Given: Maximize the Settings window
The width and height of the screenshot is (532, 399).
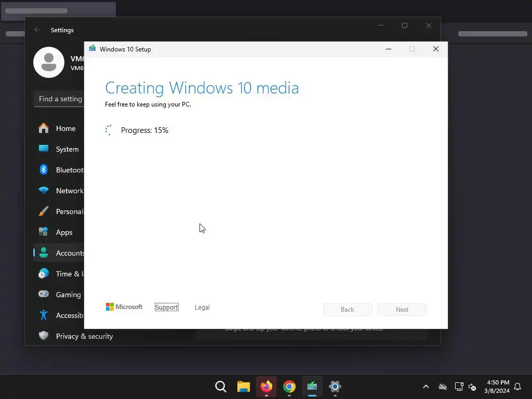Looking at the screenshot, I should pos(404,26).
